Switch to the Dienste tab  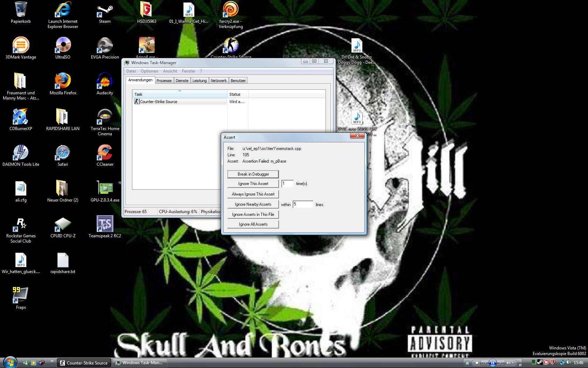(x=182, y=81)
